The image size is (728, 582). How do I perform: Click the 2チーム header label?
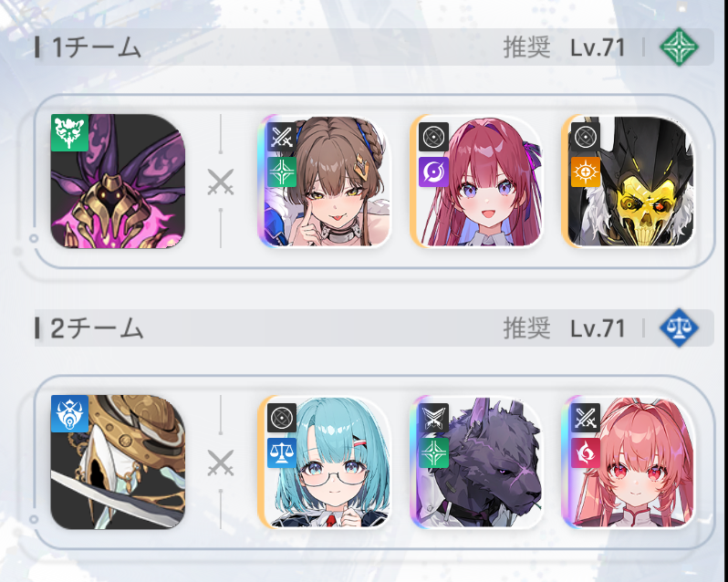pos(97,328)
